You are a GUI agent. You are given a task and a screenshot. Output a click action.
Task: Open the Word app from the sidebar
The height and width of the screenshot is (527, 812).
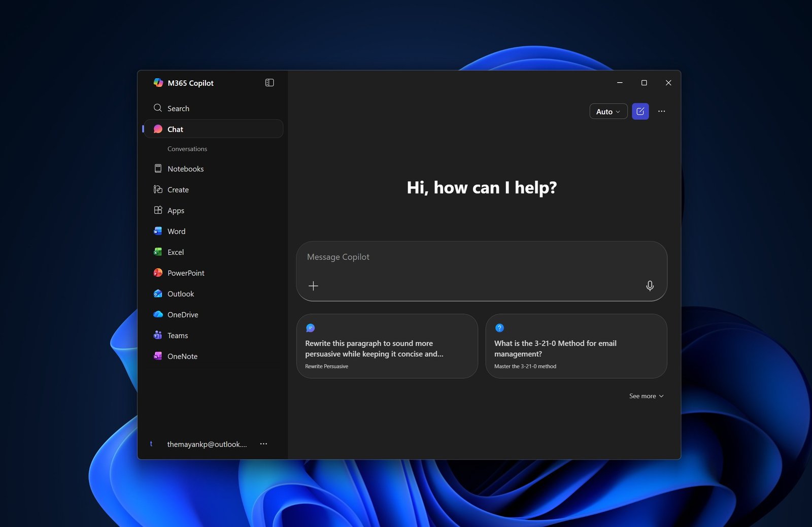(176, 231)
